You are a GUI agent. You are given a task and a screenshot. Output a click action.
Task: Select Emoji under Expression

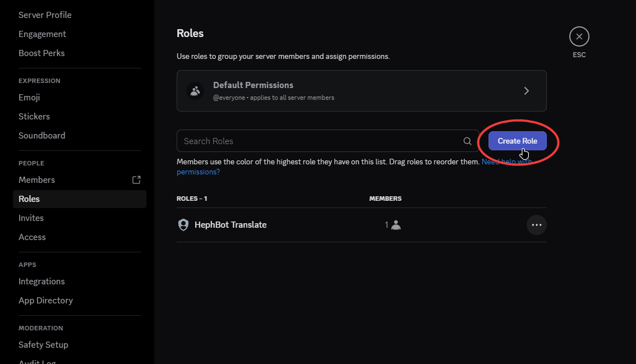[x=29, y=98]
